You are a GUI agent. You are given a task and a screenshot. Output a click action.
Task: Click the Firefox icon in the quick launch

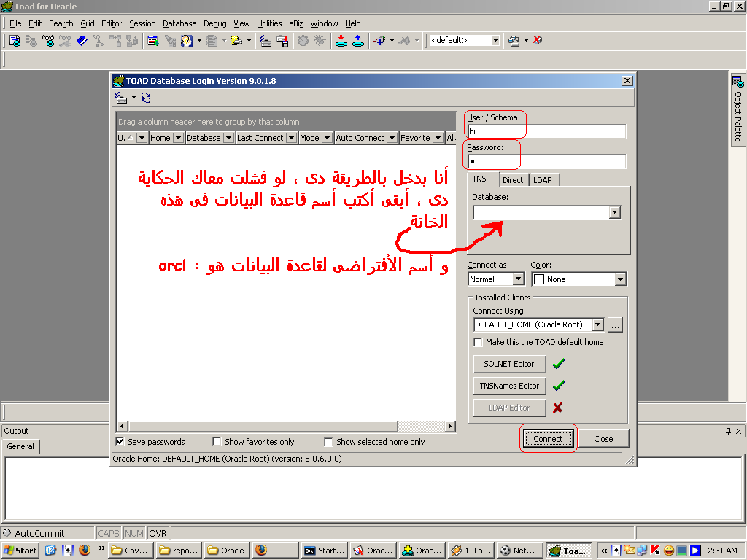(x=84, y=551)
